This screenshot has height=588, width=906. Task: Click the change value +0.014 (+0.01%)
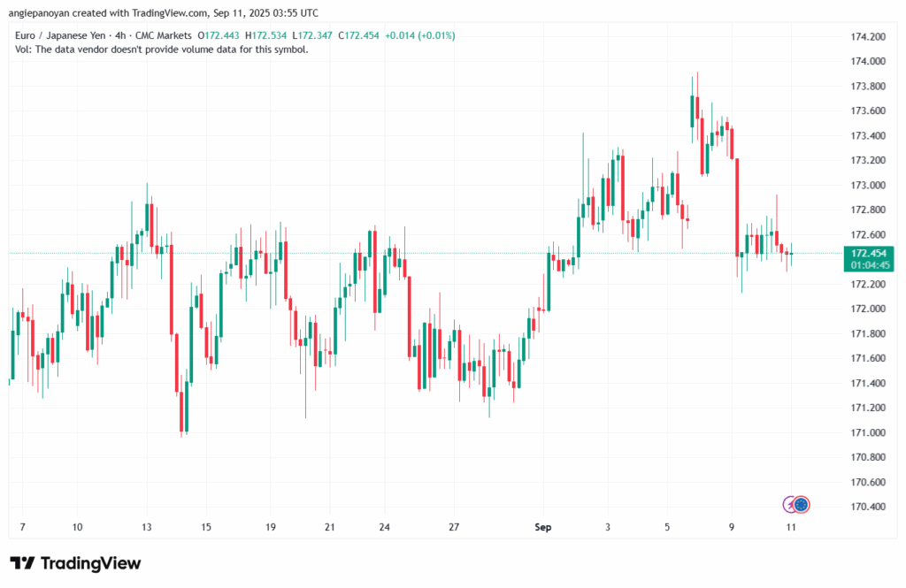[420, 36]
